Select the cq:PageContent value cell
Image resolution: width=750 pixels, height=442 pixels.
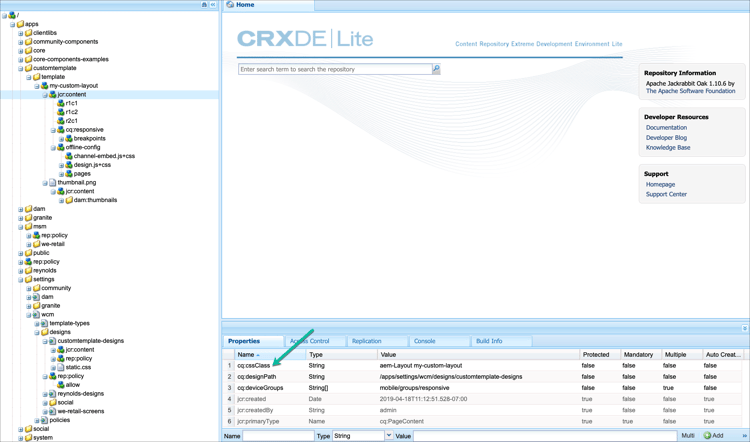point(402,421)
